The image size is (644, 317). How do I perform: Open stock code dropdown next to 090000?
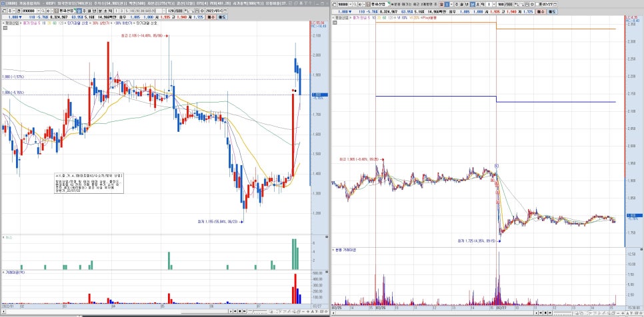[39, 11]
